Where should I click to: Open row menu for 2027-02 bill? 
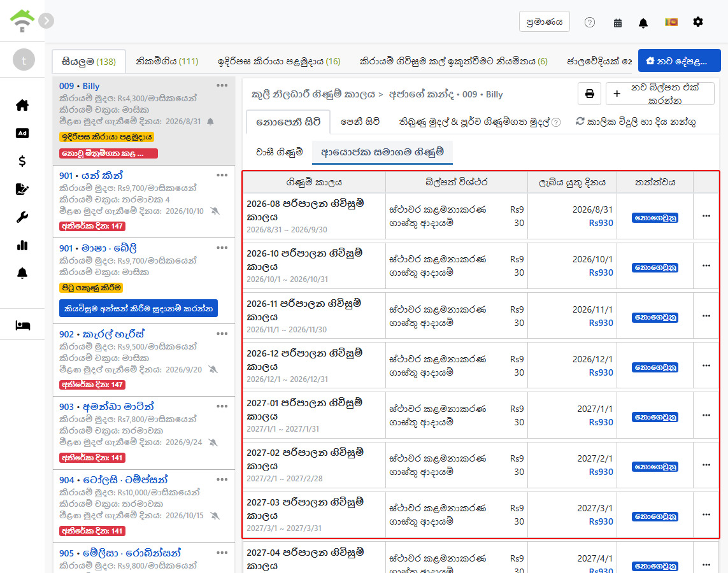[706, 464]
